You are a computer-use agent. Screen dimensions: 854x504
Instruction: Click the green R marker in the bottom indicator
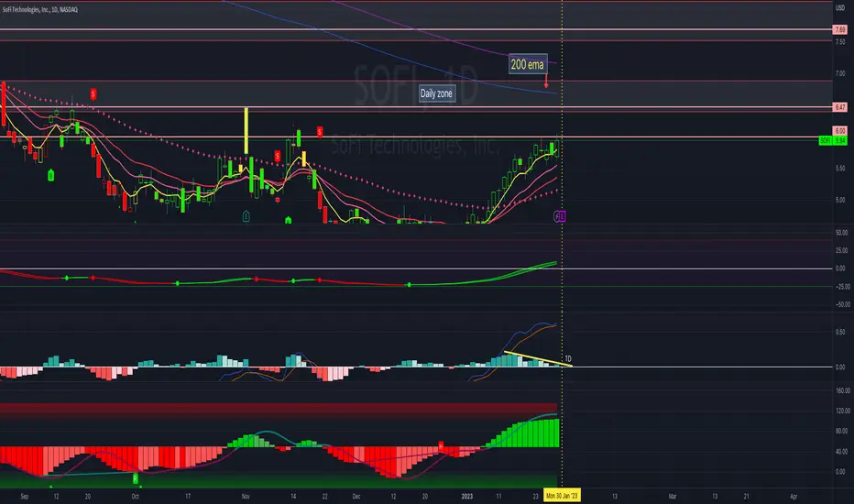[135, 478]
